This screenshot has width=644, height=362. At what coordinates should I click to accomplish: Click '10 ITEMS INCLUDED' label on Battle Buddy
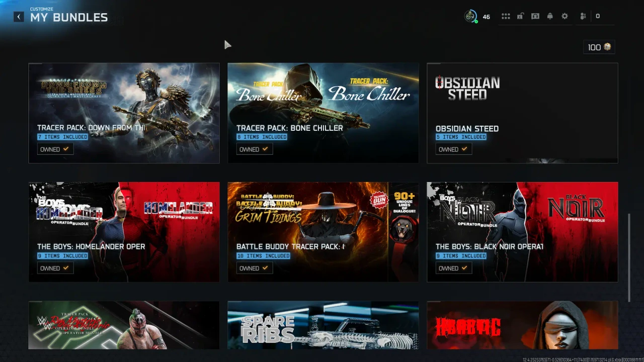[264, 256]
